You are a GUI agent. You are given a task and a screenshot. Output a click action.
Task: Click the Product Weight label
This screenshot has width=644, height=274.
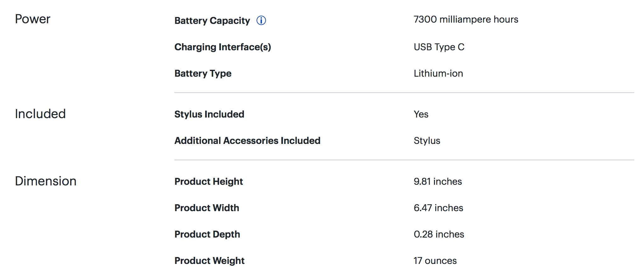(x=209, y=260)
